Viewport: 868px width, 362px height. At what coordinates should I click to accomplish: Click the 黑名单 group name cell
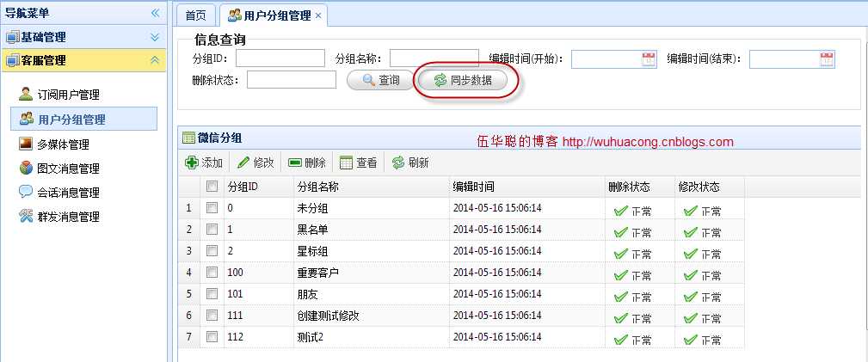pos(371,230)
